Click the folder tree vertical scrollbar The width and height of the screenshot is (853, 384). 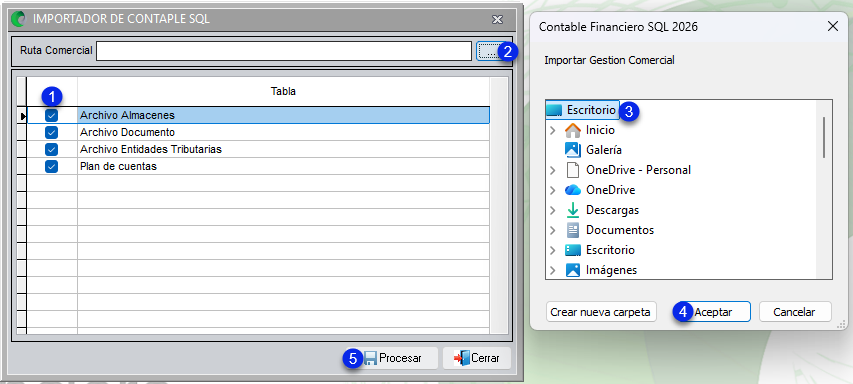point(824,137)
